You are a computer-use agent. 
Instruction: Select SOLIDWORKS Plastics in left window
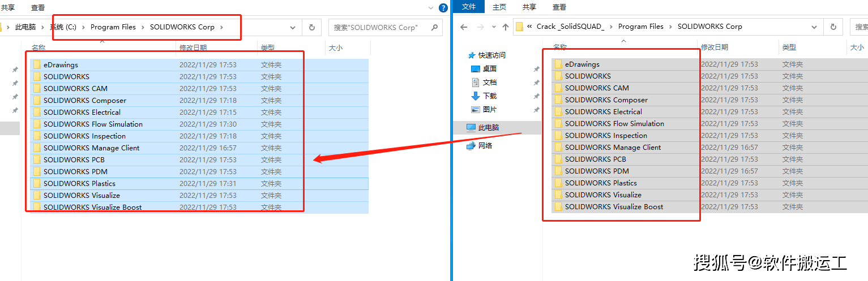click(198, 184)
